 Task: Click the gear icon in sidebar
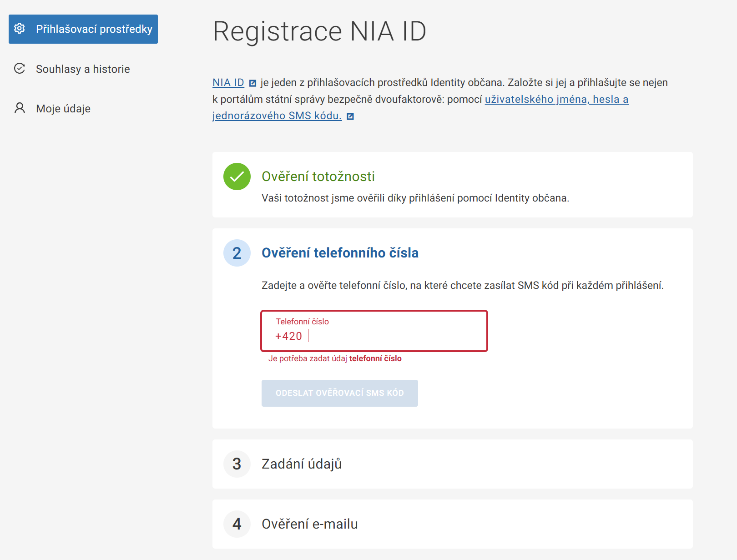[x=20, y=29]
